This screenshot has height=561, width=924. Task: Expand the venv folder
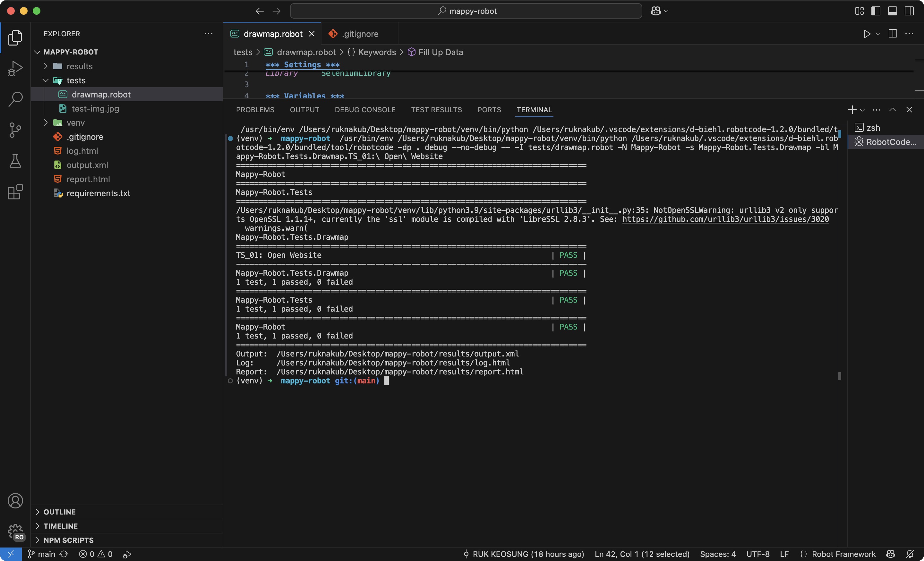[x=126, y=123]
